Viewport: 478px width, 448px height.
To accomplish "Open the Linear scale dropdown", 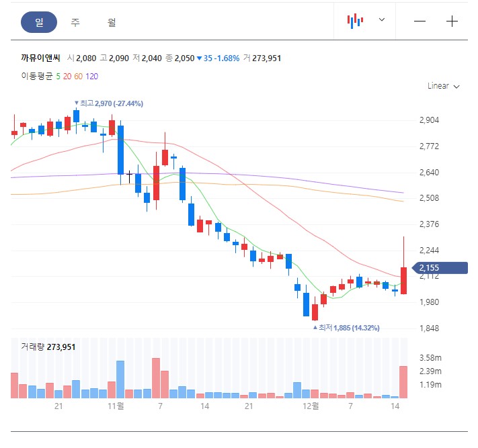I will (443, 86).
